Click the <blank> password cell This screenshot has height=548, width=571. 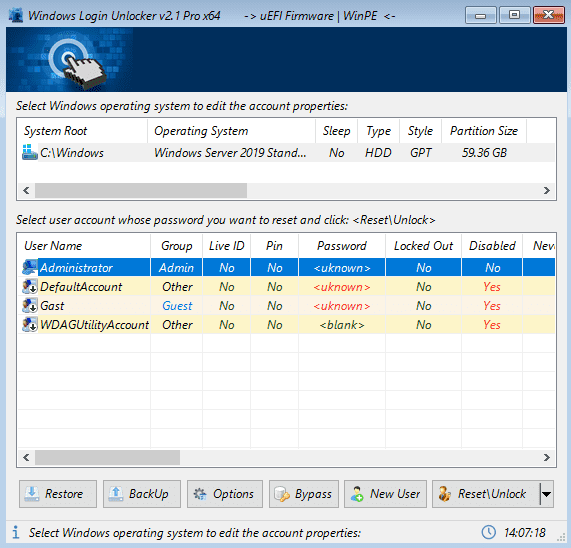(342, 325)
